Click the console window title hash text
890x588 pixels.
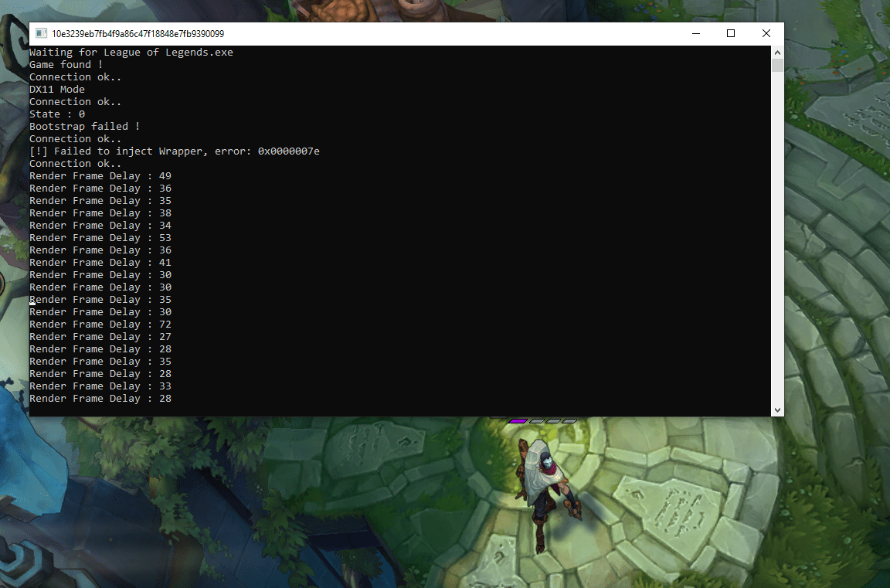(x=138, y=33)
